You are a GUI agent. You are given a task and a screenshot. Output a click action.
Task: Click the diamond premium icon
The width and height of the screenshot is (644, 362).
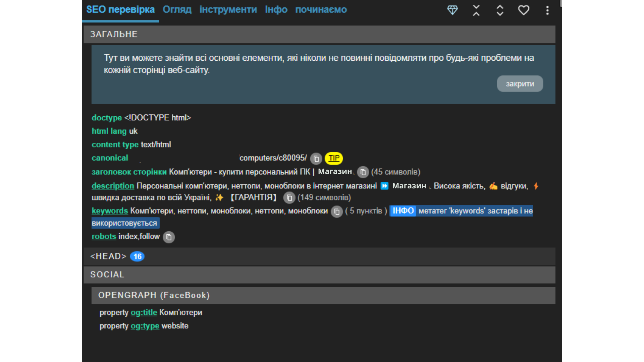(452, 10)
